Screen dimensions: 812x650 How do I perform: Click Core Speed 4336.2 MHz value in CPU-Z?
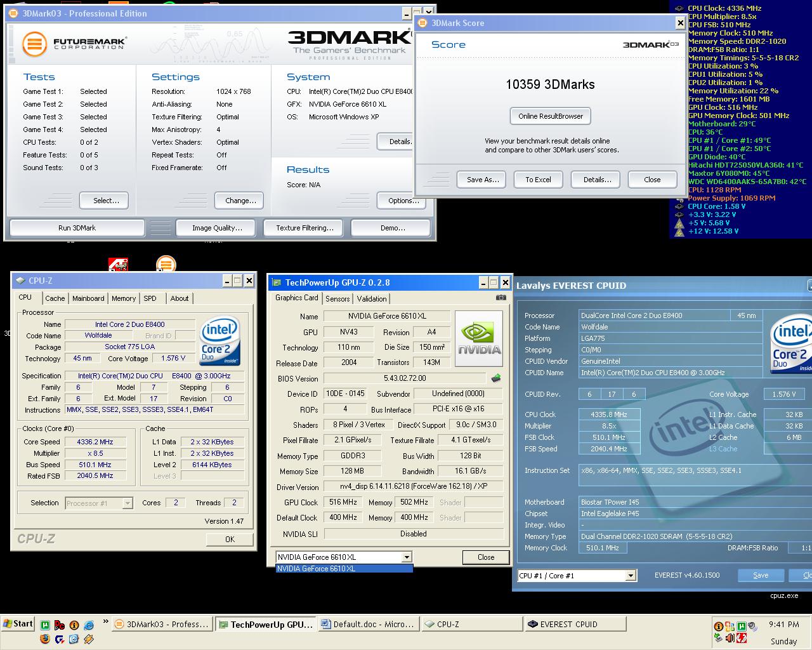click(x=95, y=442)
